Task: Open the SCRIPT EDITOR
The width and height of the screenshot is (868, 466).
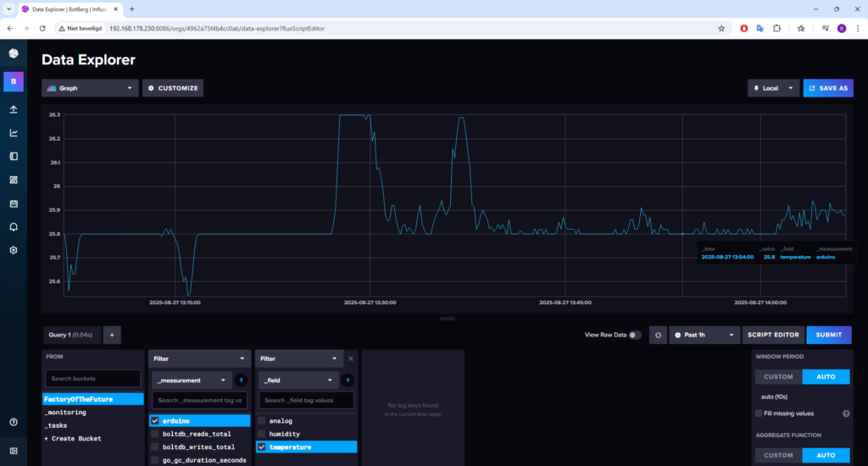Action: tap(773, 335)
